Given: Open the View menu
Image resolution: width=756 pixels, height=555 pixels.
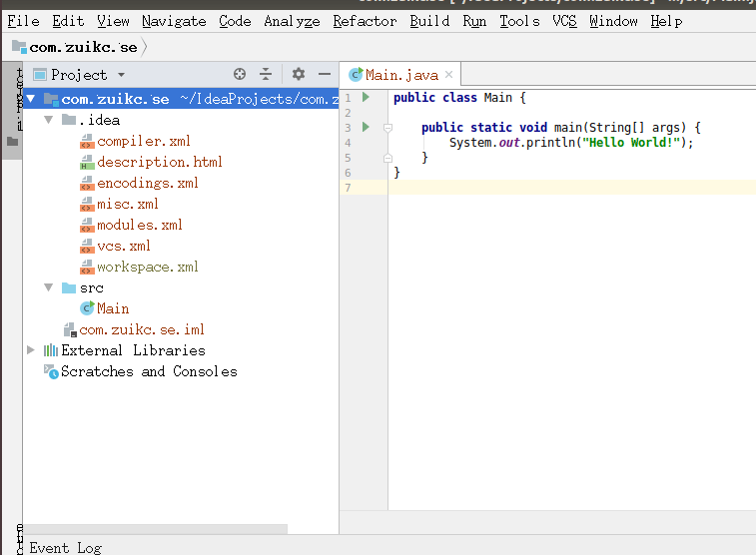Looking at the screenshot, I should click(113, 21).
